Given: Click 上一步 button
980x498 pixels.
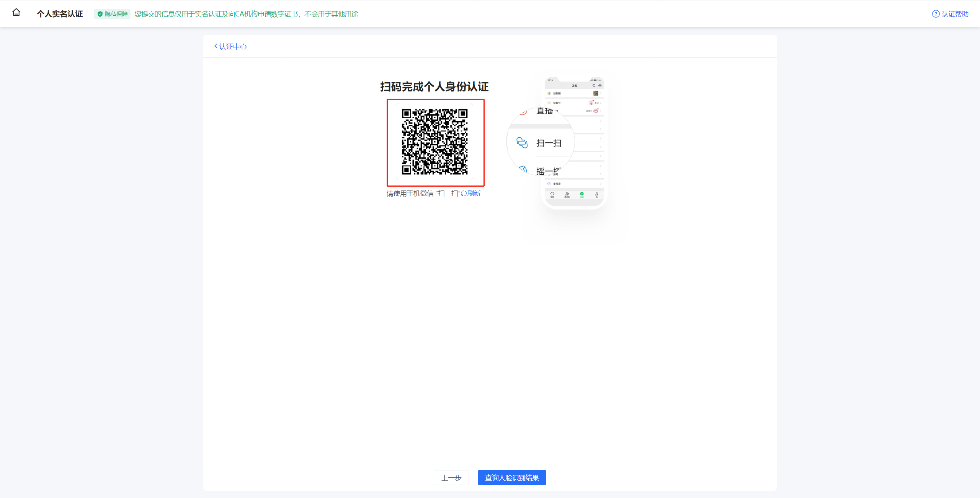Looking at the screenshot, I should point(451,478).
